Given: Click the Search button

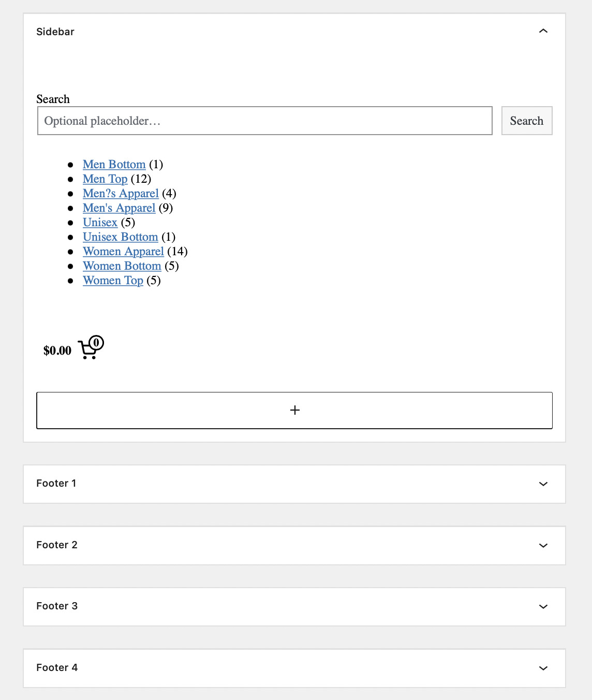Looking at the screenshot, I should (x=527, y=121).
